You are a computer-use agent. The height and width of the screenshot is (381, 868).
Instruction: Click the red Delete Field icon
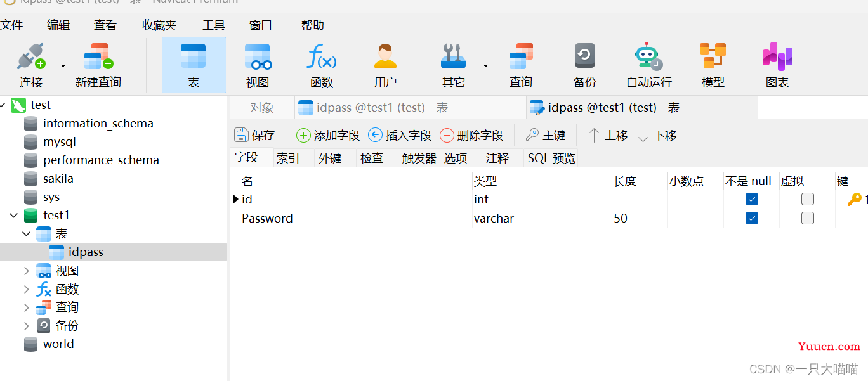(447, 135)
